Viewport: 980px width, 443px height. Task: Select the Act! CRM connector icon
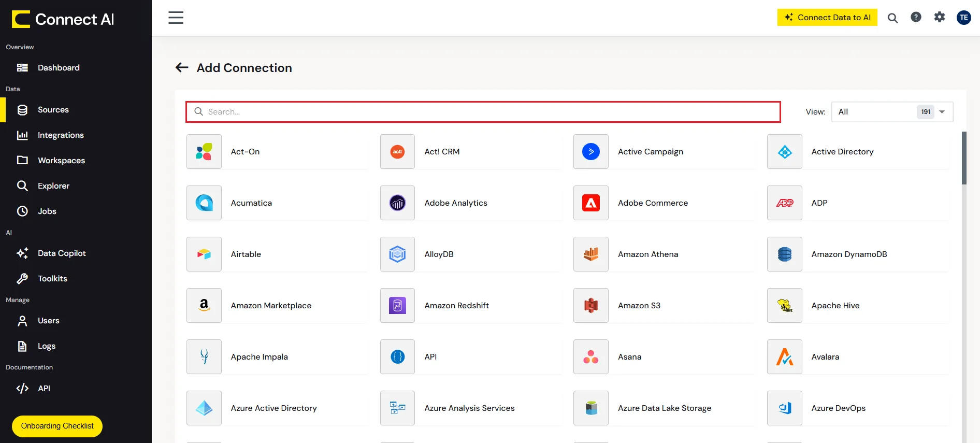(x=397, y=152)
